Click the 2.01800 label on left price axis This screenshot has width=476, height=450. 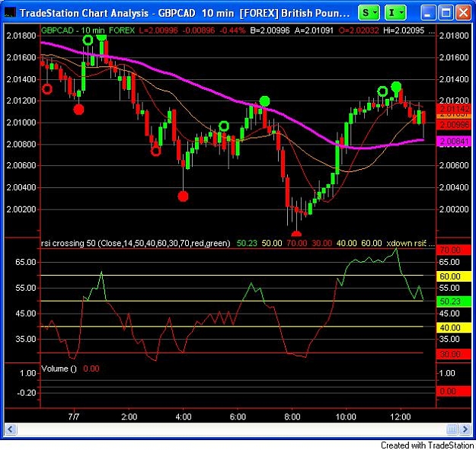pyautogui.click(x=21, y=36)
